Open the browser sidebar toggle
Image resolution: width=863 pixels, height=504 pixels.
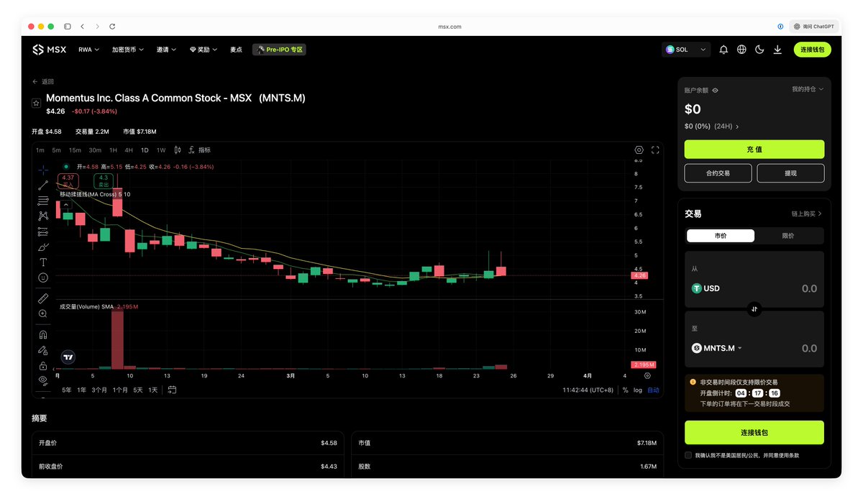pyautogui.click(x=67, y=27)
